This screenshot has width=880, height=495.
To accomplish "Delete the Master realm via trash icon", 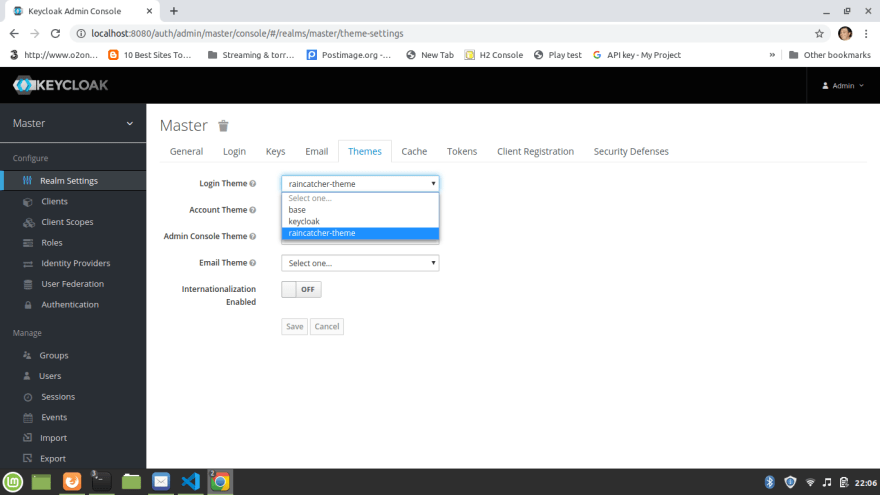I will tap(223, 126).
